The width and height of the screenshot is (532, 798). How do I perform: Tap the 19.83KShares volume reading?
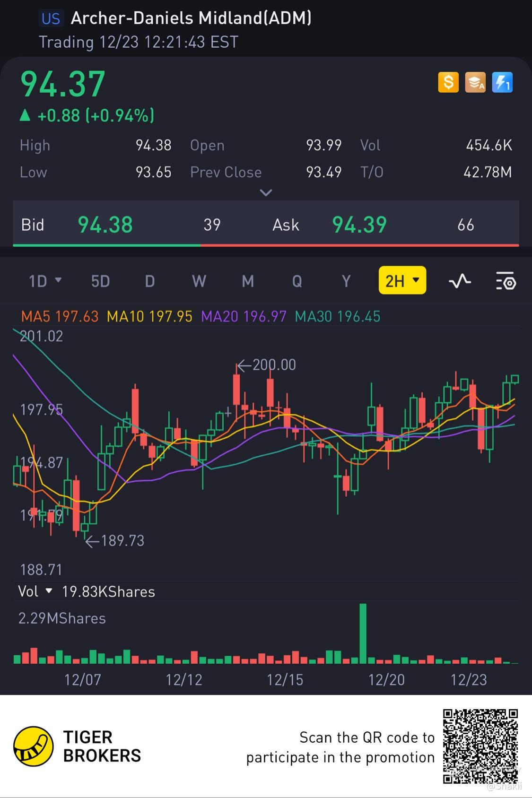pyautogui.click(x=108, y=591)
